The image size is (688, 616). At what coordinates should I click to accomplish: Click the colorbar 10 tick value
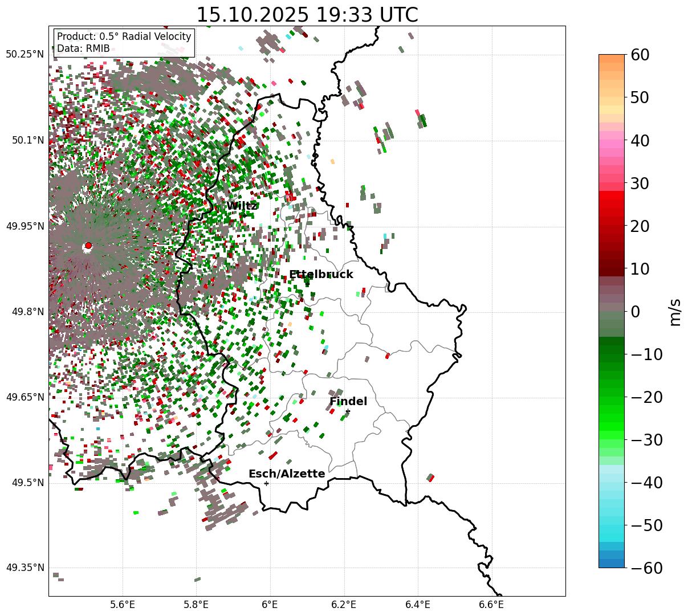tap(639, 268)
